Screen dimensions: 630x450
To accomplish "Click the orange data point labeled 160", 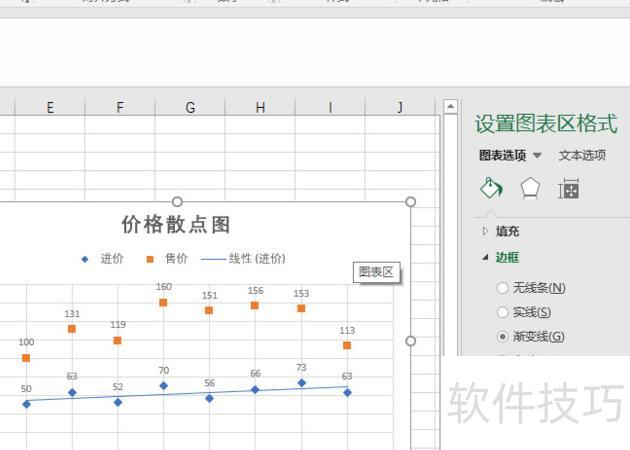I will point(163,302).
